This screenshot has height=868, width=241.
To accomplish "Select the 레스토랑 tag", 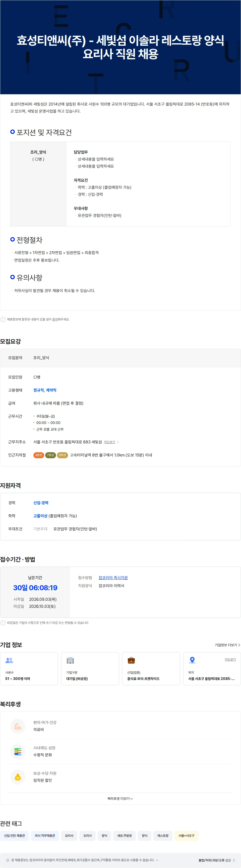I will 163,836.
